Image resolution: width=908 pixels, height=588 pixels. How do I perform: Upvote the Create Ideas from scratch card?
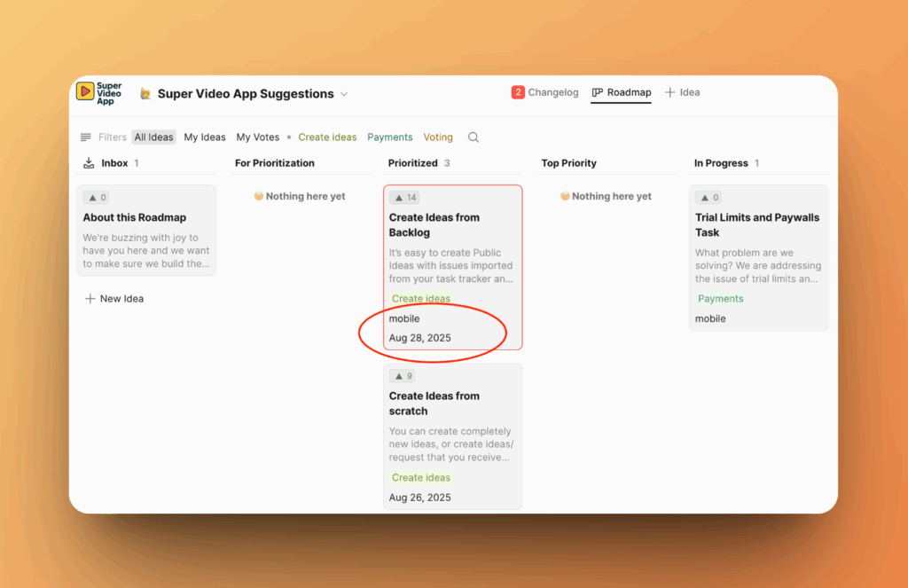pyautogui.click(x=404, y=376)
